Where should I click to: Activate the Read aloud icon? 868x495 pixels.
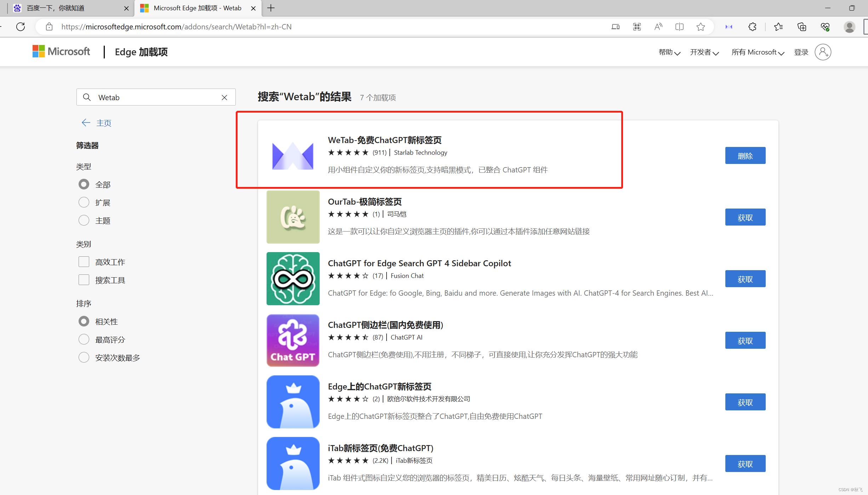click(x=658, y=27)
